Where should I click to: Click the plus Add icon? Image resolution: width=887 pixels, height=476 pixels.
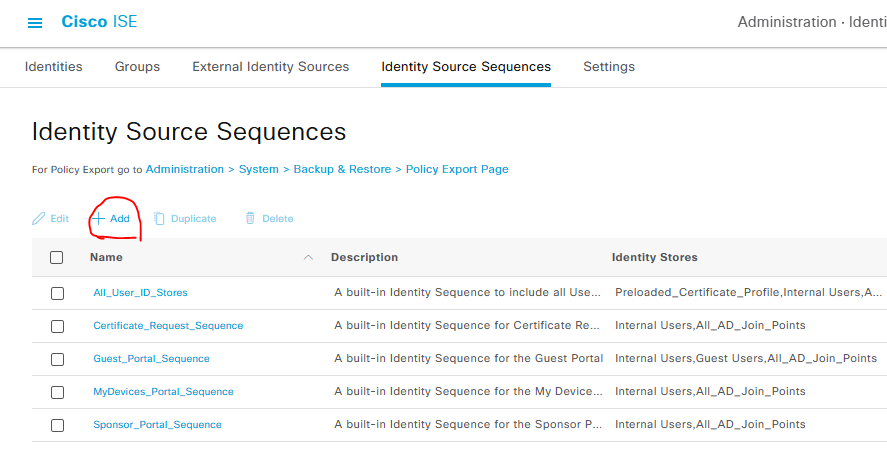pos(98,218)
